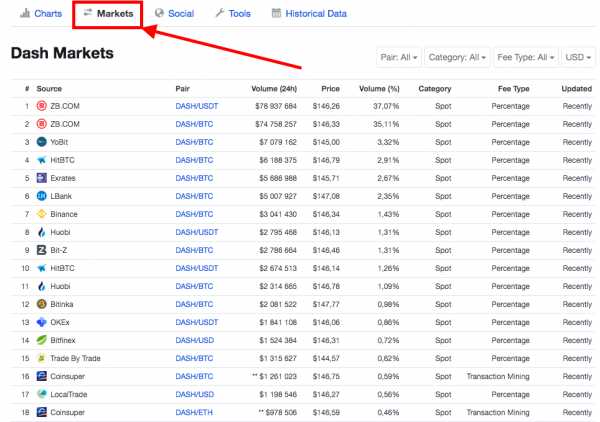Sort by Price column header

tap(330, 88)
